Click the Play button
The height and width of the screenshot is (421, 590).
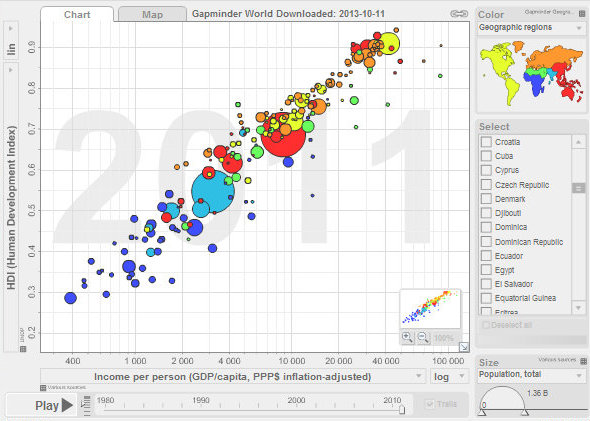41,405
